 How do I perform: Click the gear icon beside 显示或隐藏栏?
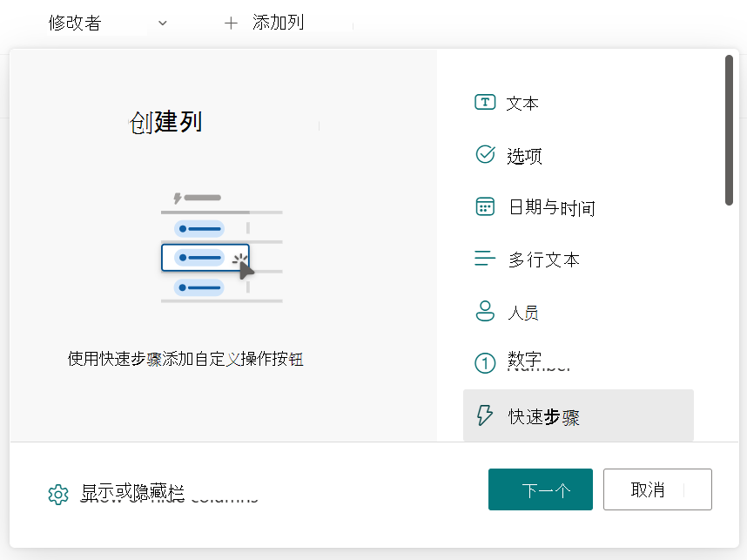[x=58, y=495]
